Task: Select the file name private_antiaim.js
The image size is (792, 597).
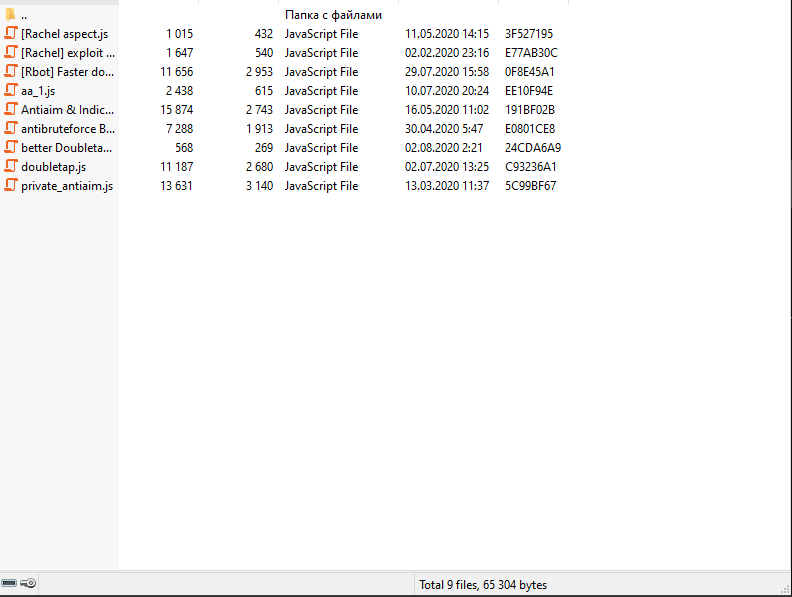Action: coord(67,186)
